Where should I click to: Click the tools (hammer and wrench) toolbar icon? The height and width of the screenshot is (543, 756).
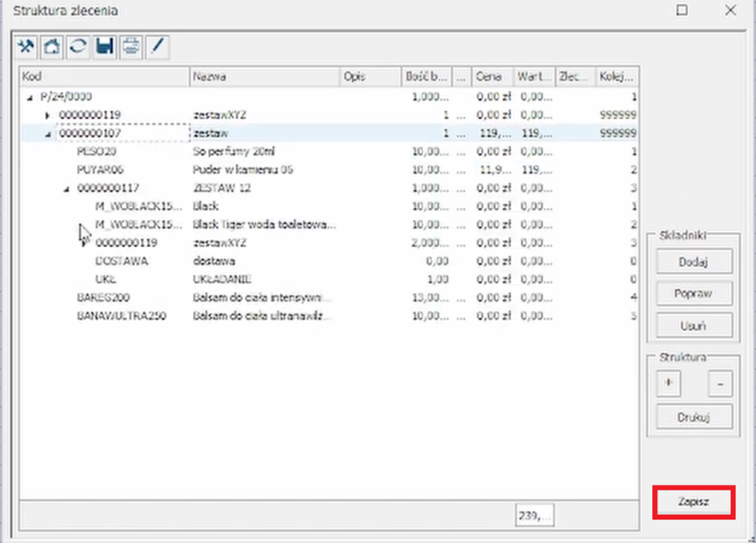pyautogui.click(x=27, y=47)
